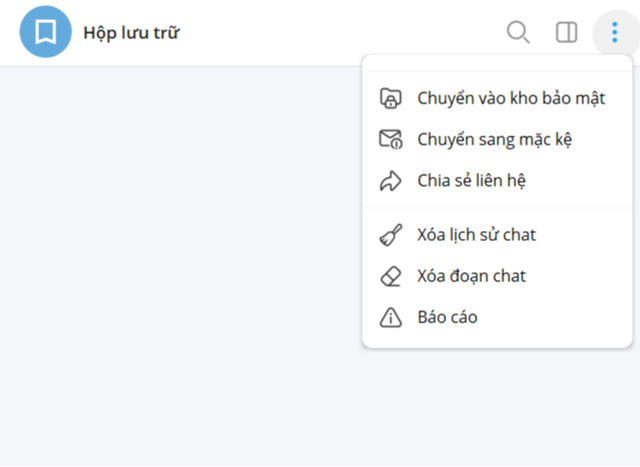Viewport: 640px width, 467px height.
Task: Choose "Chuyển sang mặc kệ" option
Action: (497, 140)
